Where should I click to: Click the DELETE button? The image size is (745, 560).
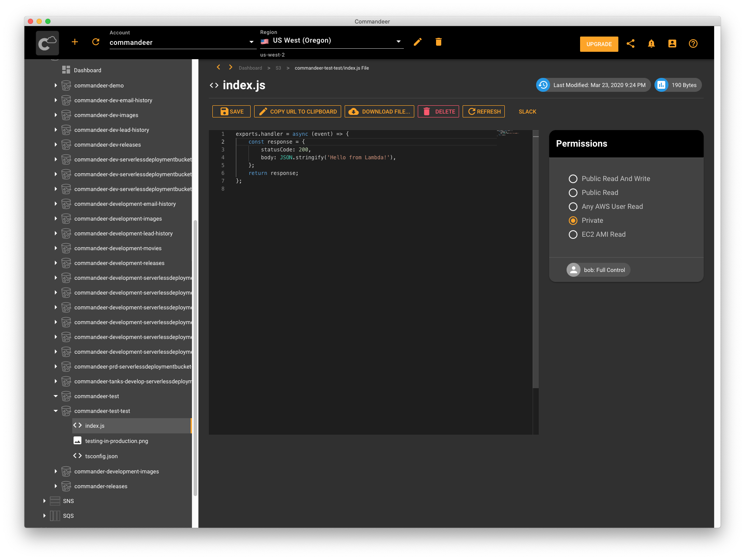(439, 111)
